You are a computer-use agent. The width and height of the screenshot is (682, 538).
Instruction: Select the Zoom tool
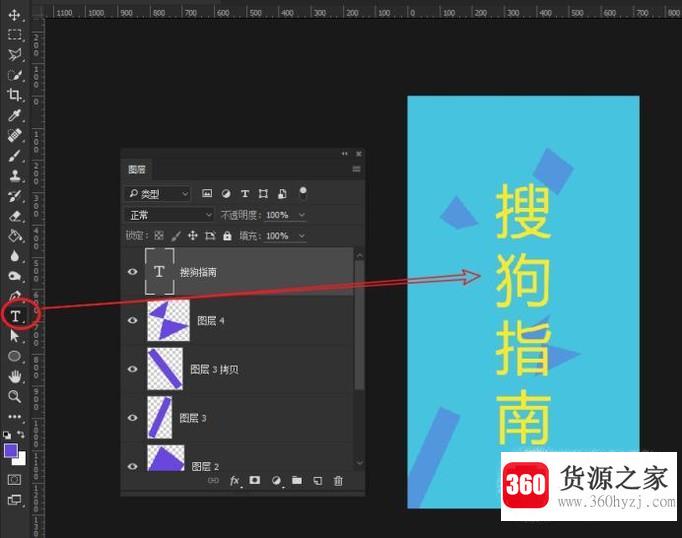pos(14,396)
